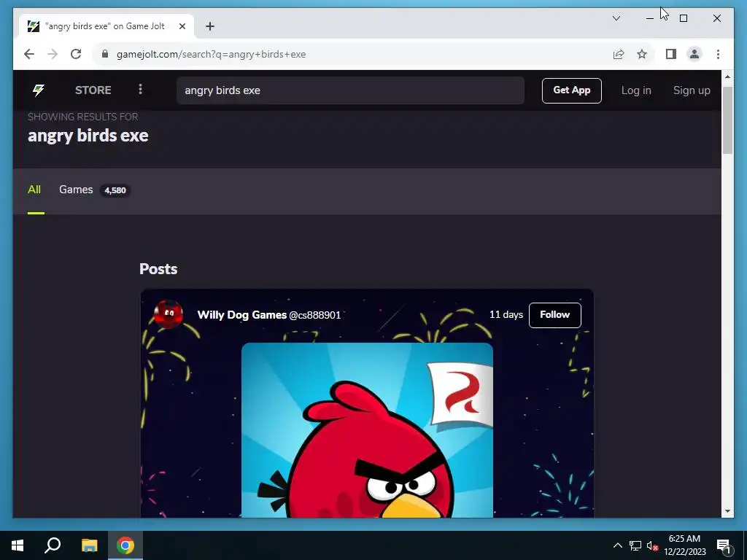Open the Chrome profile avatar menu
Image resolution: width=747 pixels, height=560 pixels.
[x=694, y=54]
